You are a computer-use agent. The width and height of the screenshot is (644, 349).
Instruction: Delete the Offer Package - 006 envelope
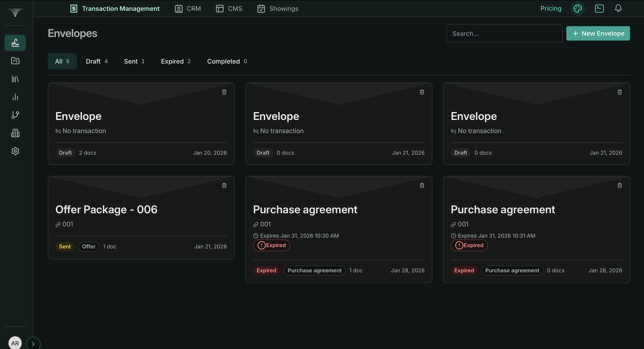click(224, 186)
